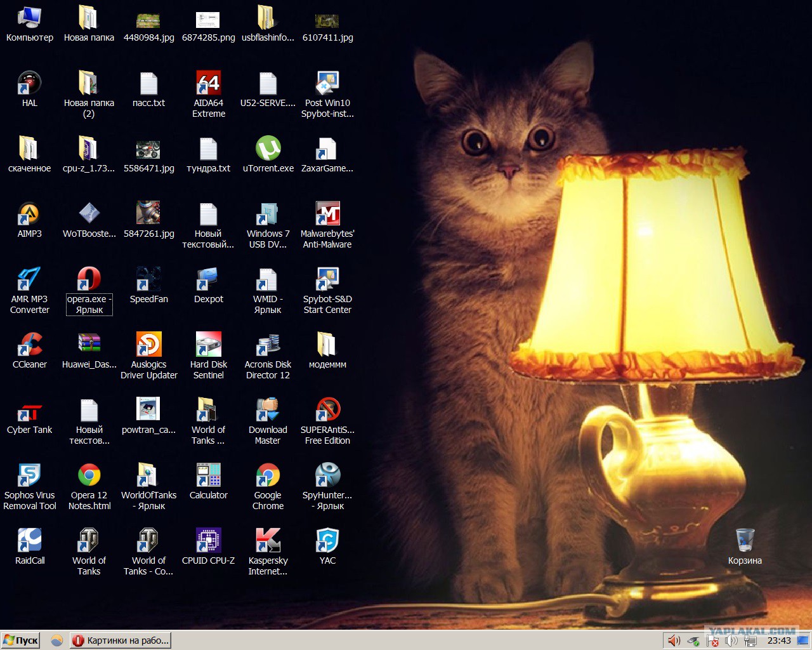
Task: Select the Malwarebytes' Anti-Malware shortcut
Action: [327, 214]
